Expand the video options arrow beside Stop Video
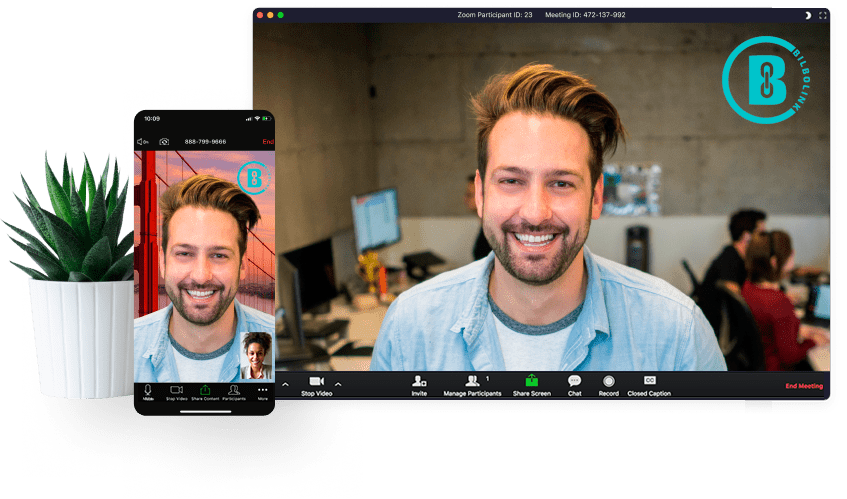Image resolution: width=847 pixels, height=499 pixels. tap(338, 384)
